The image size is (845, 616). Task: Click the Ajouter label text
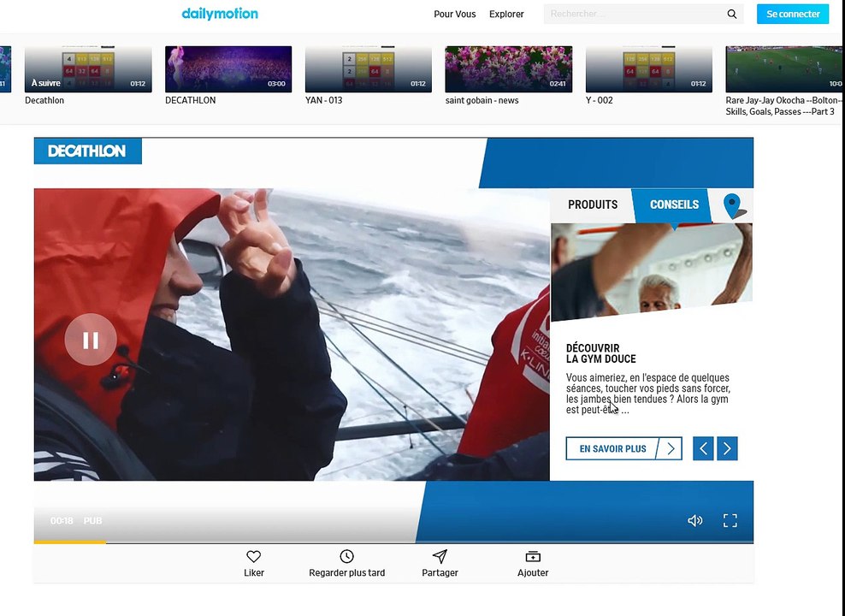(533, 573)
